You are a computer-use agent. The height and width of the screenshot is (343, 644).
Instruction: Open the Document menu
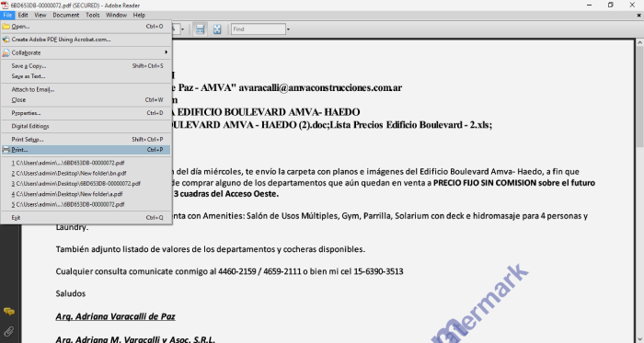click(65, 15)
